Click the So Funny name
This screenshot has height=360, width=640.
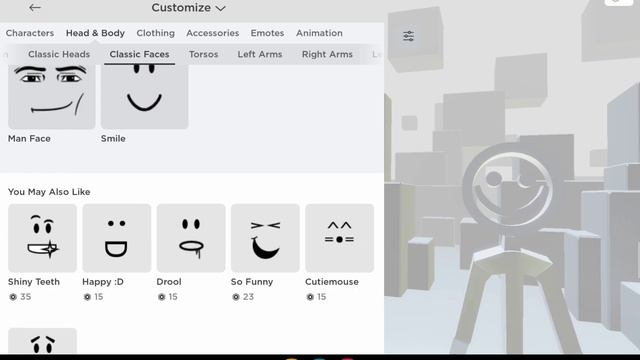pyautogui.click(x=252, y=282)
